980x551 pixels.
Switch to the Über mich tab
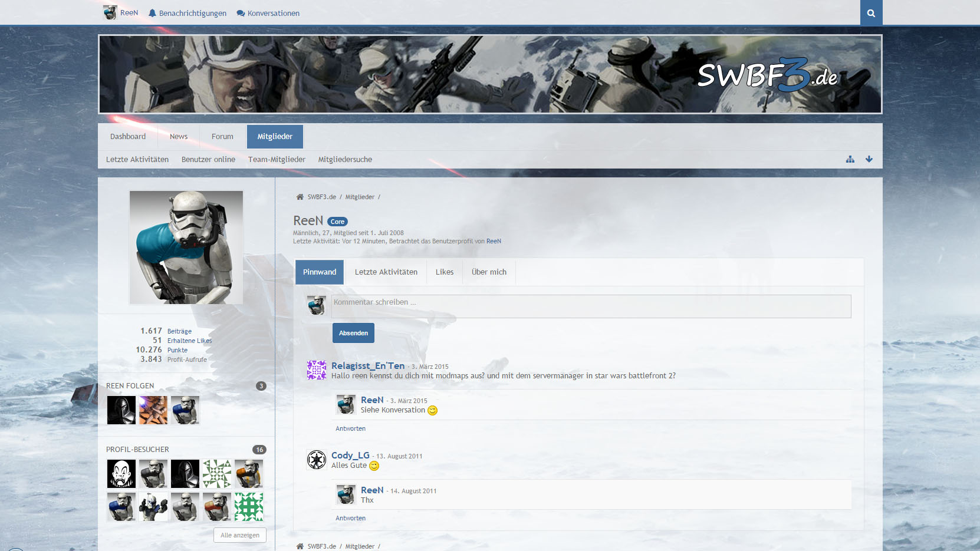(489, 272)
